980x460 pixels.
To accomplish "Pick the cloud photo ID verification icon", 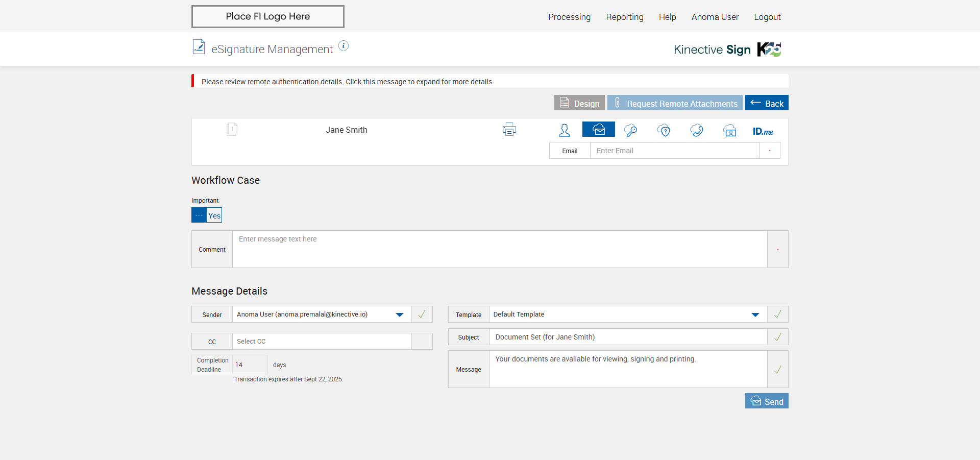I will coord(730,130).
